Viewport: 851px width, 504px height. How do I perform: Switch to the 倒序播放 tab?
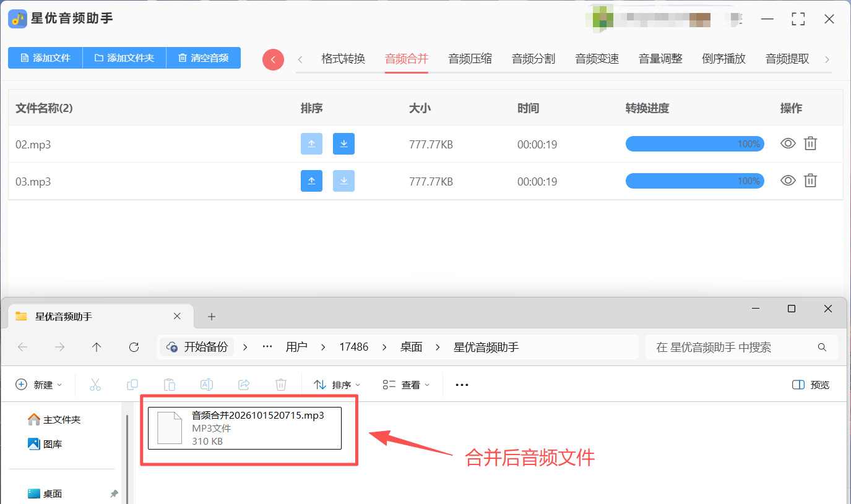tap(724, 59)
